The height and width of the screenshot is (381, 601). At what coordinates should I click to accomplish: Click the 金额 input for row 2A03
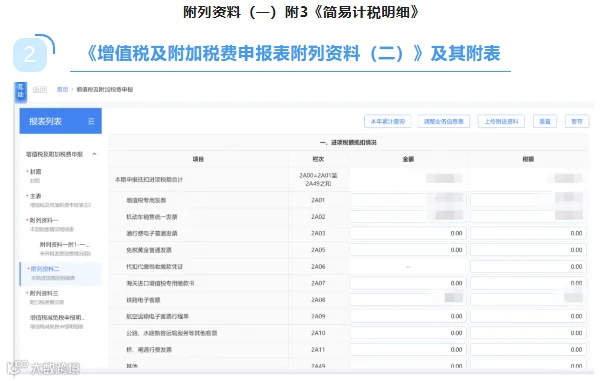tap(408, 233)
